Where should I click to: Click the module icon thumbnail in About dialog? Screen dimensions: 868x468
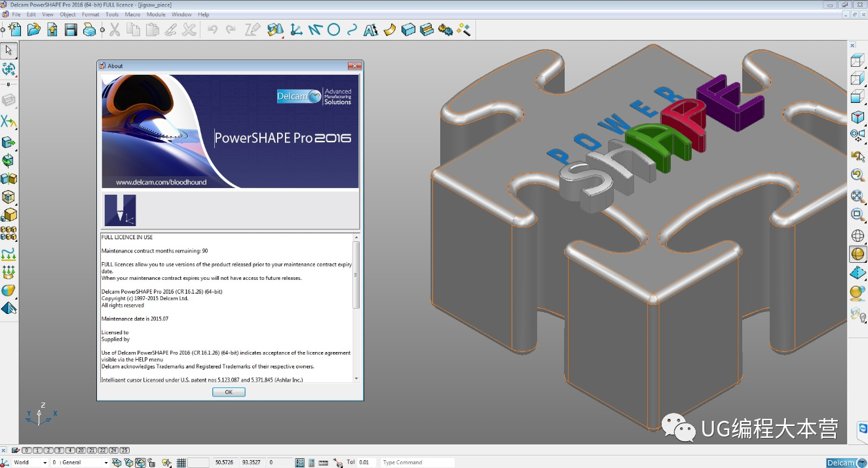click(121, 210)
